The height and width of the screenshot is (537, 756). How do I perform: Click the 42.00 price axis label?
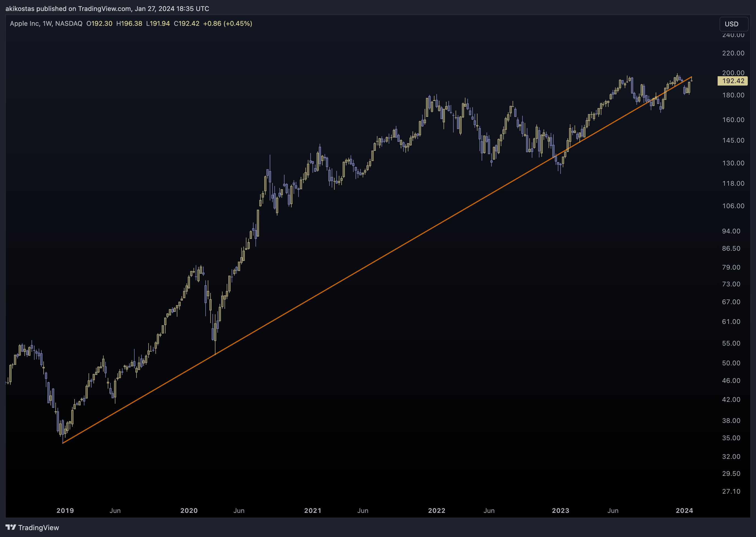(x=731, y=399)
